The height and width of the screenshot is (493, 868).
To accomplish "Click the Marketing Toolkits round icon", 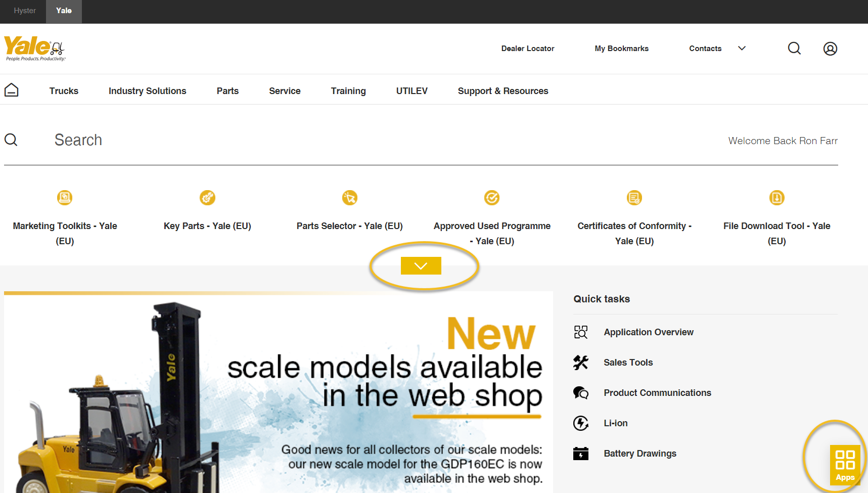I will coord(65,197).
